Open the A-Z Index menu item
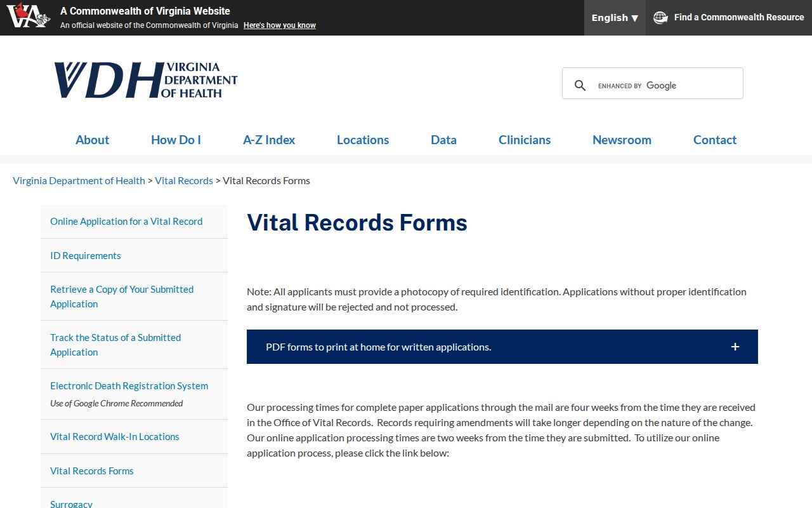The image size is (812, 508). pos(269,140)
